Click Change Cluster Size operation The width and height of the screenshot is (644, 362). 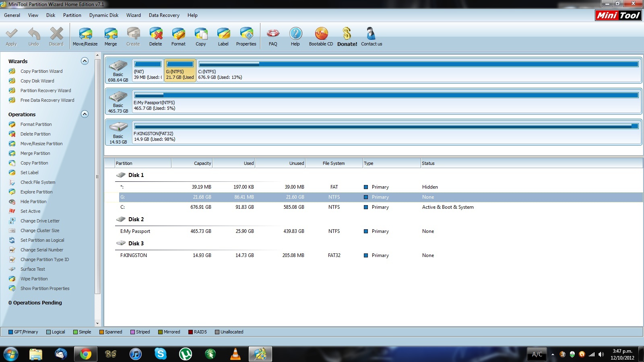pyautogui.click(x=40, y=230)
